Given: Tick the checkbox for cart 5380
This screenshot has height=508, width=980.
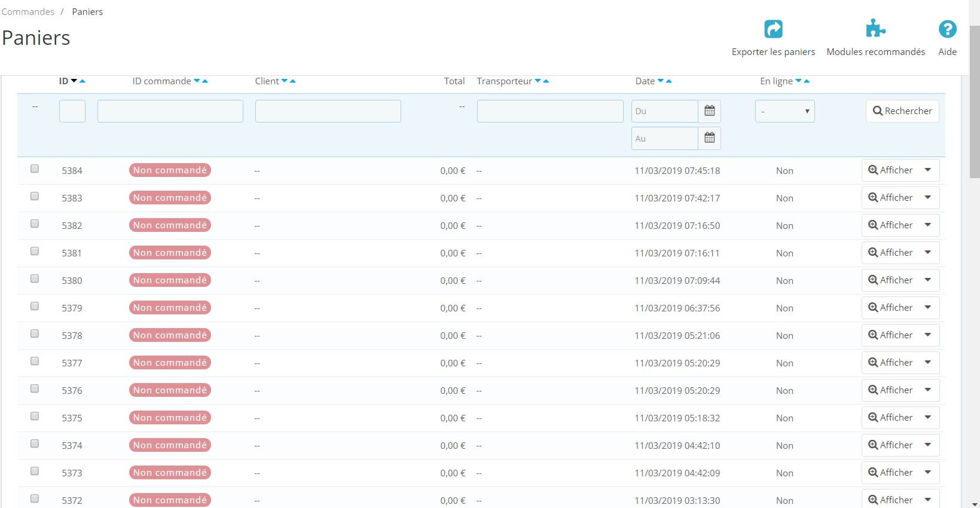Looking at the screenshot, I should 35,279.
